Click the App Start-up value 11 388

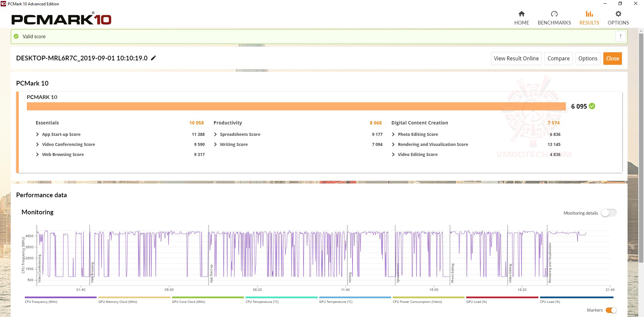click(198, 134)
